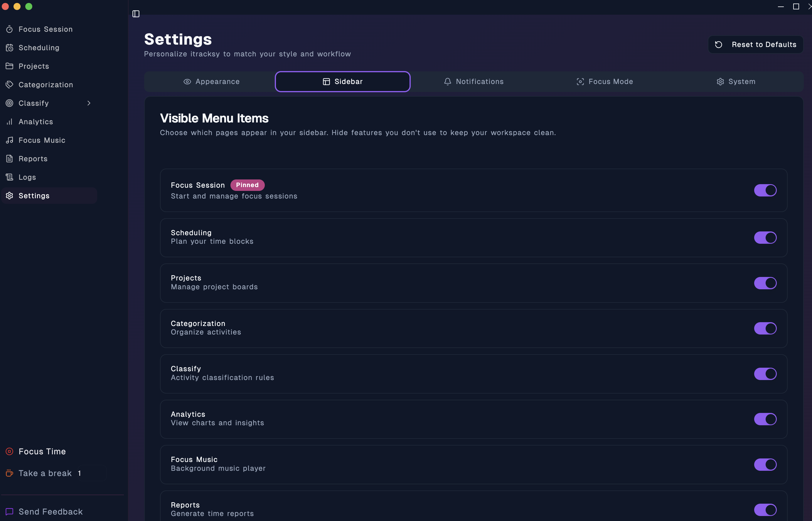
Task: Click the Projects folder icon in sidebar
Action: coord(9,66)
